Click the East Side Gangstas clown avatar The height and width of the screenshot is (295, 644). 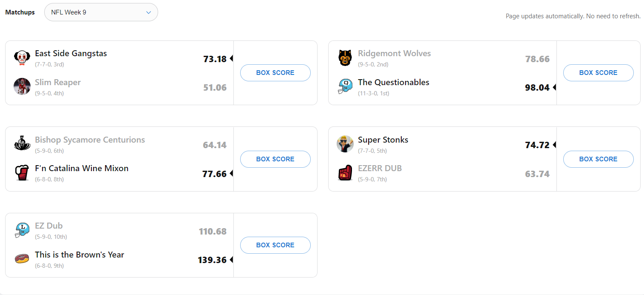coord(22,58)
